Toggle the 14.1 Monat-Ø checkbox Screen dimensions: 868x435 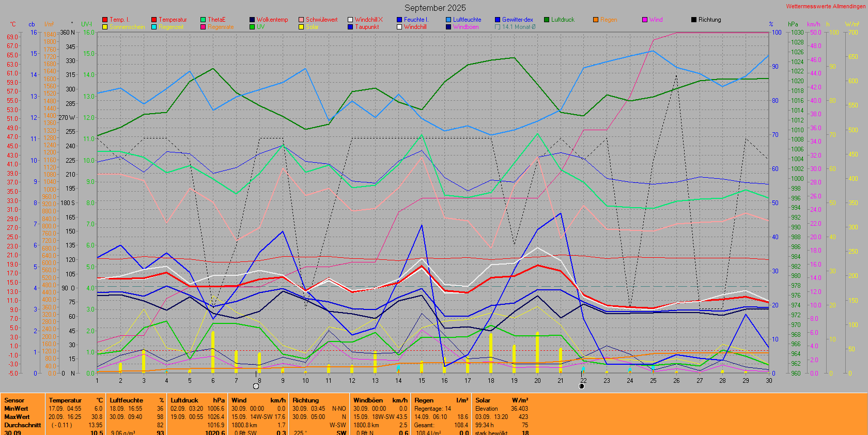point(498,27)
